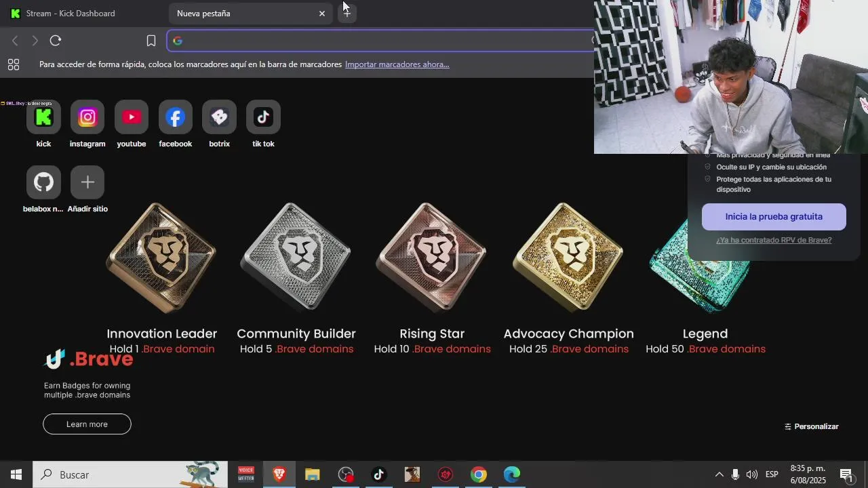Screen dimensions: 868x488
Task: Open the taskbar clock and date
Action: tap(808, 474)
